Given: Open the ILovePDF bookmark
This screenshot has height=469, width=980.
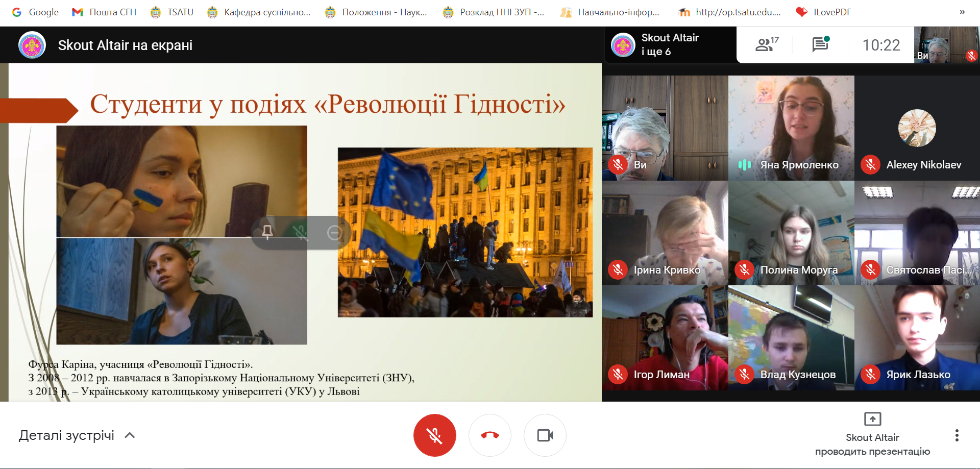Looking at the screenshot, I should point(824,12).
